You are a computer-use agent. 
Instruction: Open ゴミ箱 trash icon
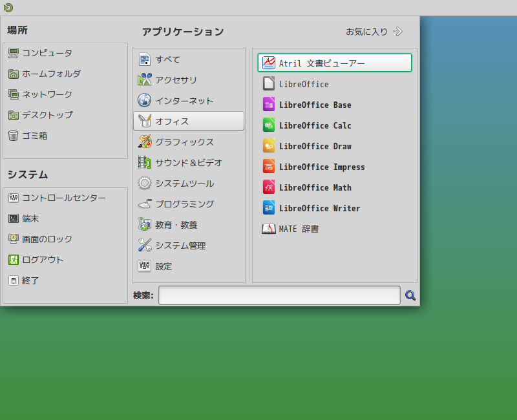point(13,136)
